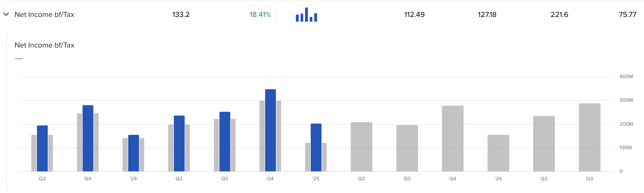Click the gray bar above the '26 label
The width and height of the screenshot is (644, 193).
(x=498, y=153)
